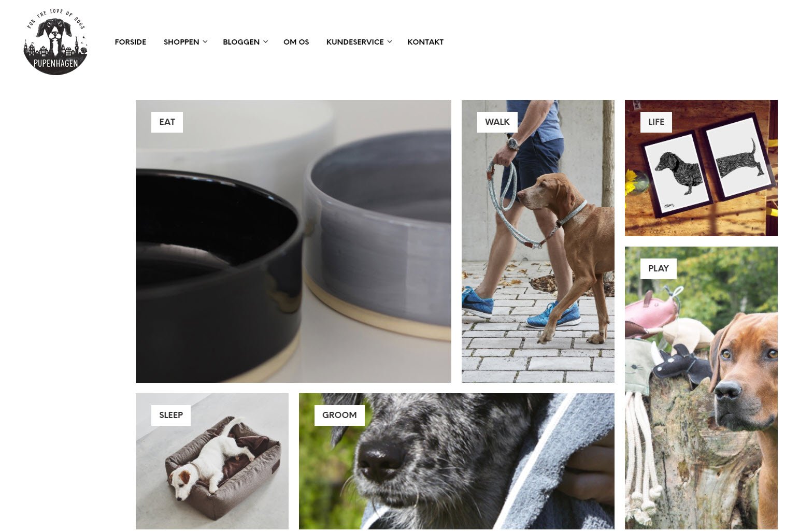Click the GROOM category label
This screenshot has height=532, width=785.
pyautogui.click(x=339, y=415)
